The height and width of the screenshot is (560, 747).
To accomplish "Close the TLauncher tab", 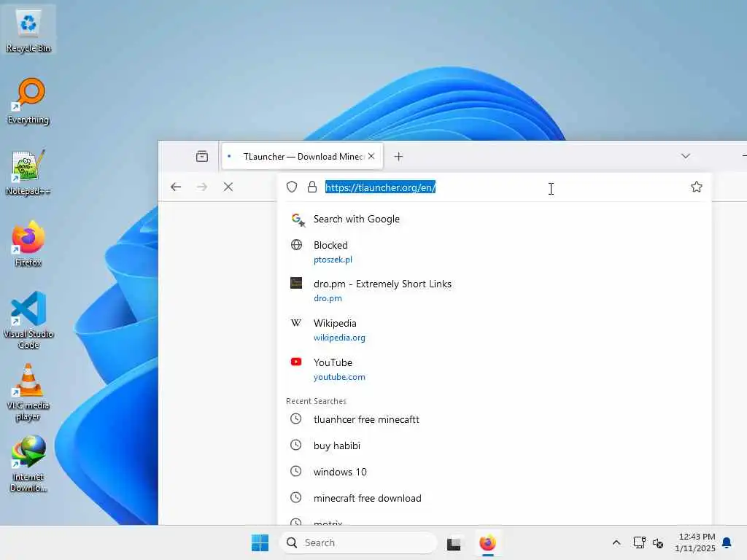I will tap(371, 156).
